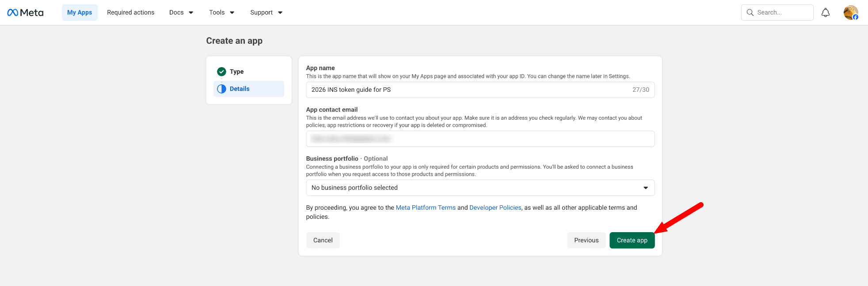Click the green Type step checkmark
Viewport: 868px width, 286px height.
coord(221,71)
